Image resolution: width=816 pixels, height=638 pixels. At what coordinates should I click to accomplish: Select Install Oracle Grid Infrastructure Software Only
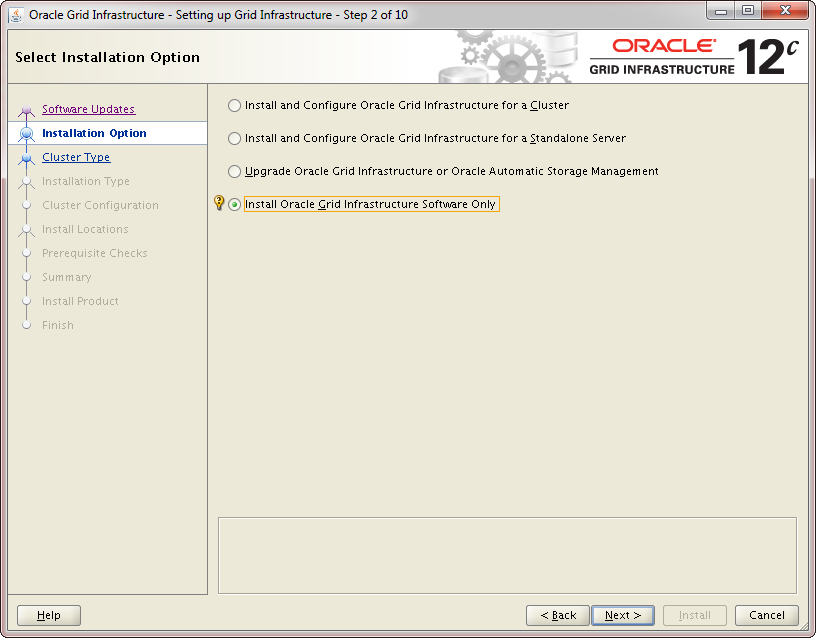235,204
